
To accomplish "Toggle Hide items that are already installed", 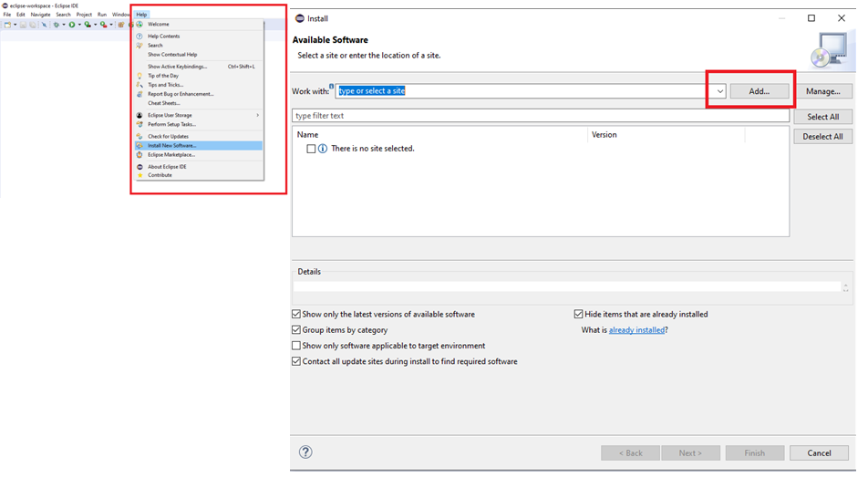I will (x=579, y=315).
